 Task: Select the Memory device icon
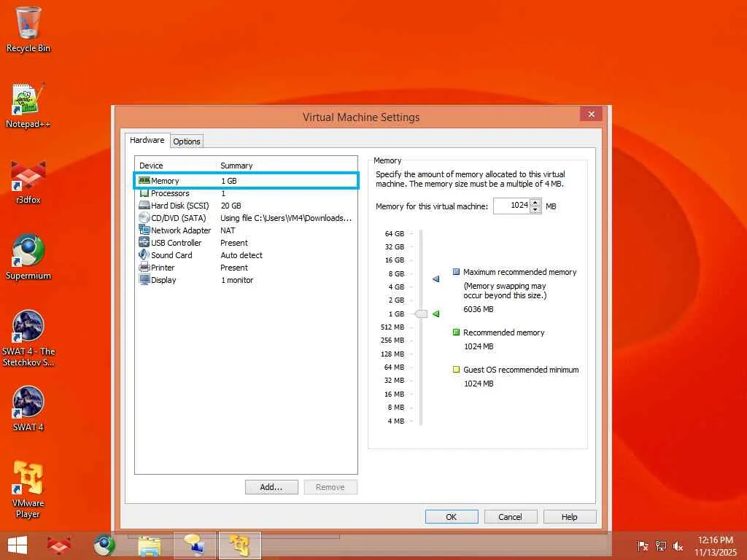click(x=144, y=181)
